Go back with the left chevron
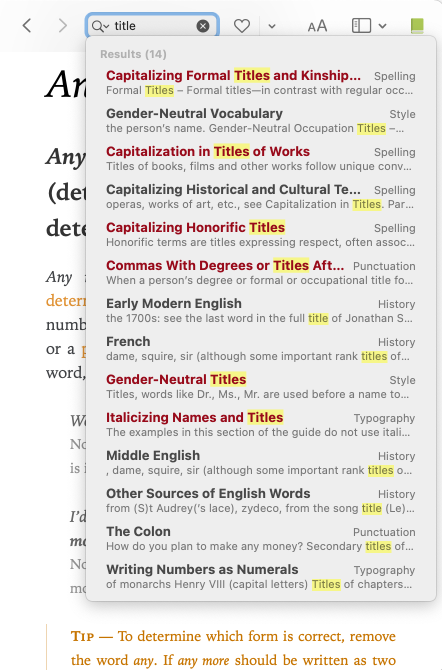 (27, 26)
